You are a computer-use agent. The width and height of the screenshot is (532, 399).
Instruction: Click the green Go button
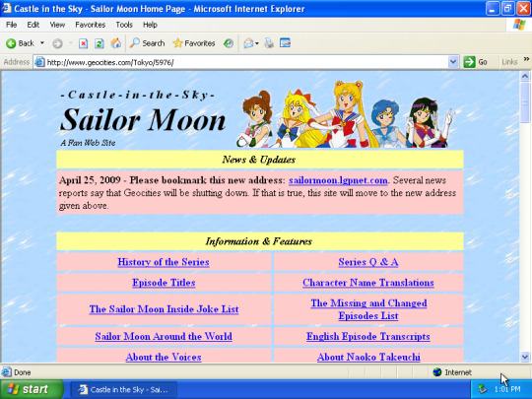click(x=476, y=62)
